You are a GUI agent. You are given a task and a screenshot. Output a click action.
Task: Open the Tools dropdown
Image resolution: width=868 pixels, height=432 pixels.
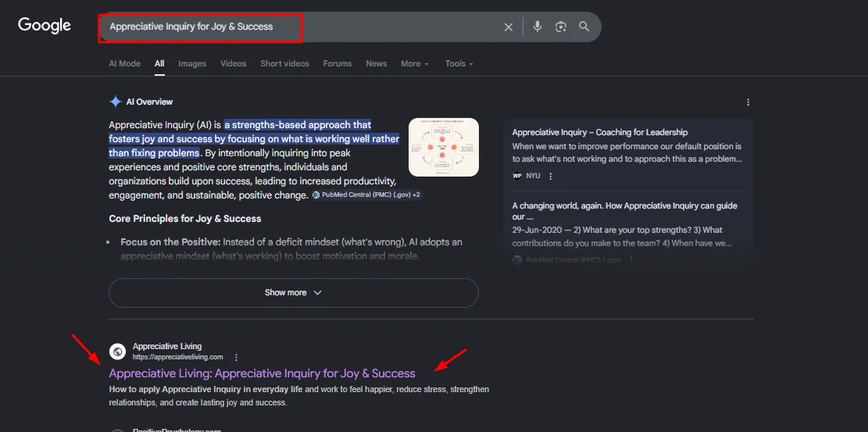coord(459,64)
